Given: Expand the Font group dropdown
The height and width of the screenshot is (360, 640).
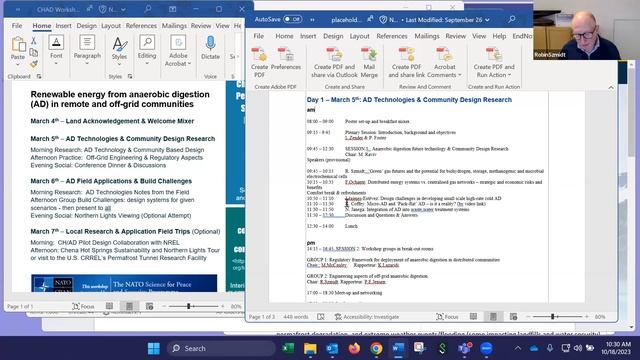Looking at the screenshot, I should 56,63.
